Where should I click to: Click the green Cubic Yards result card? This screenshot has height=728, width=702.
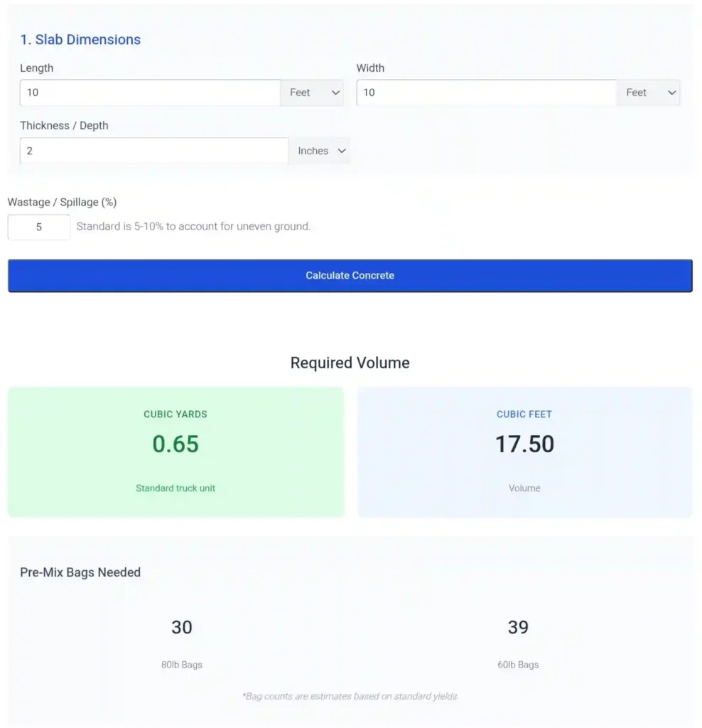tap(175, 451)
